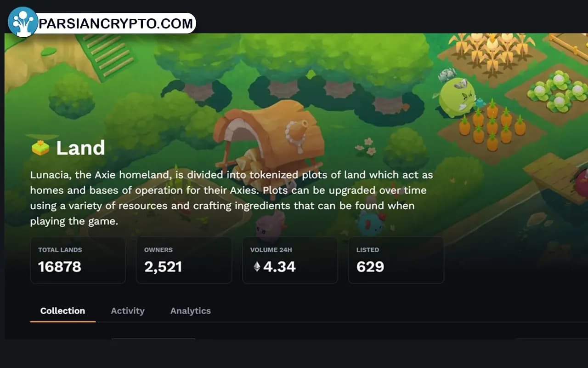Click the ParsianCrypto circular logo icon
The width and height of the screenshot is (588, 368).
click(x=23, y=22)
